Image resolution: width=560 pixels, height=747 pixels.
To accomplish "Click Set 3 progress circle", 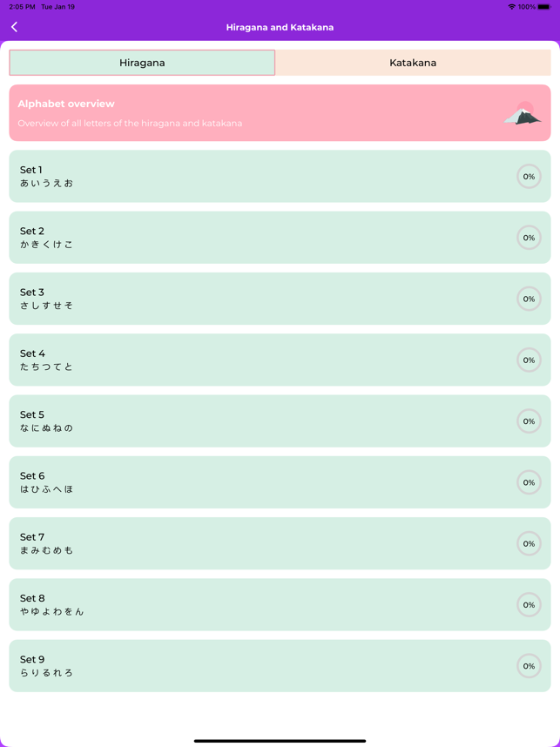I will tap(529, 299).
